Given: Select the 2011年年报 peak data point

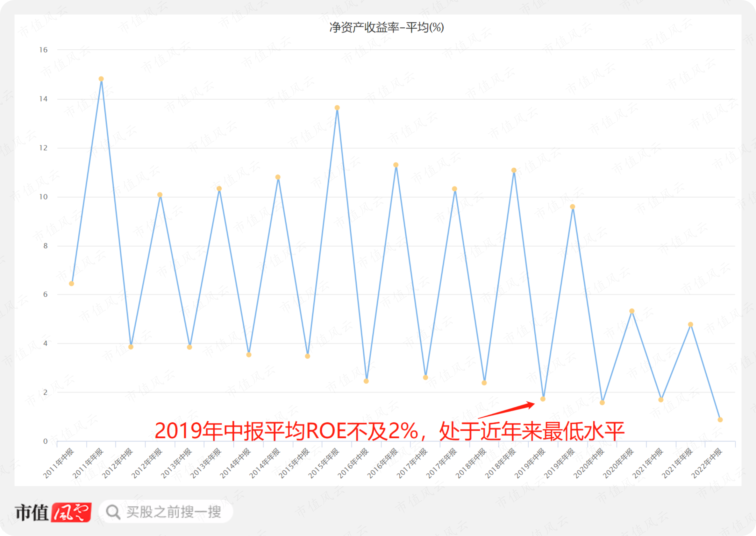Looking at the screenshot, I should pos(101,79).
